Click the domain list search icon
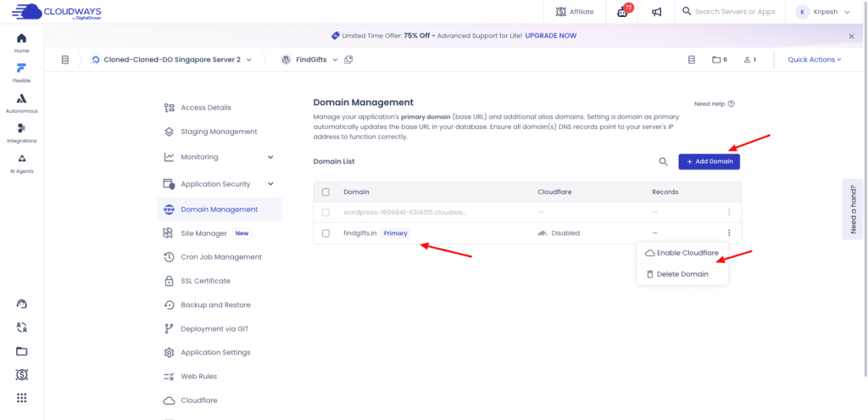Screen dimensions: 868x420 [x=663, y=162]
